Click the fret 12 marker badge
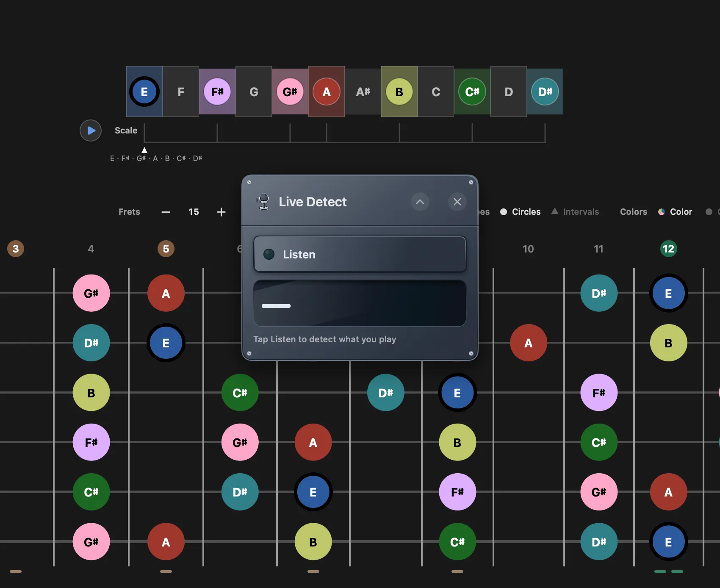Screen dimensions: 720x588 [669, 249]
